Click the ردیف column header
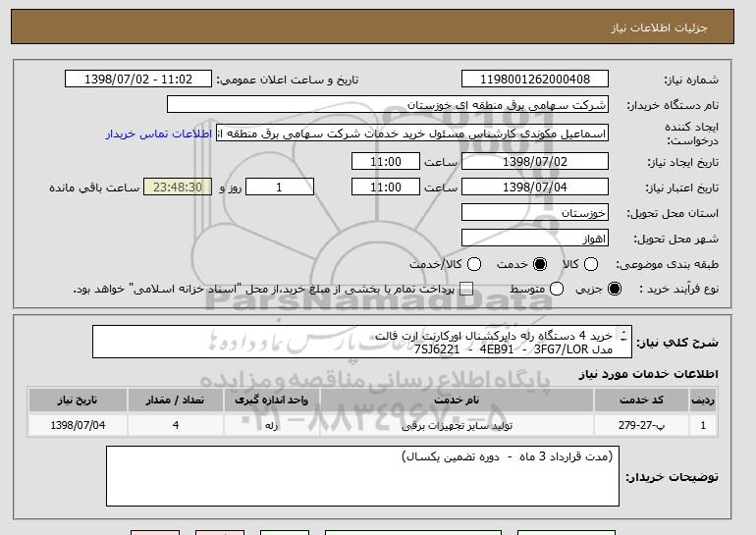The width and height of the screenshot is (756, 535). (x=703, y=401)
